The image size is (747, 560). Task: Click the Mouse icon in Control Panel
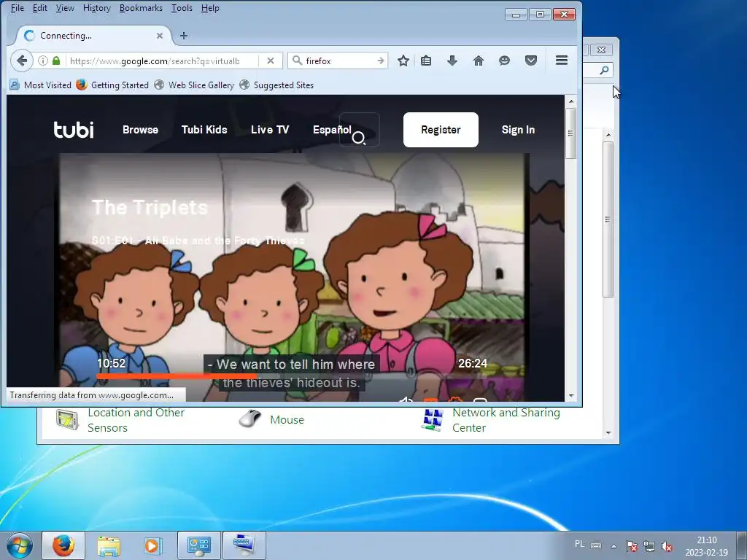pyautogui.click(x=250, y=419)
